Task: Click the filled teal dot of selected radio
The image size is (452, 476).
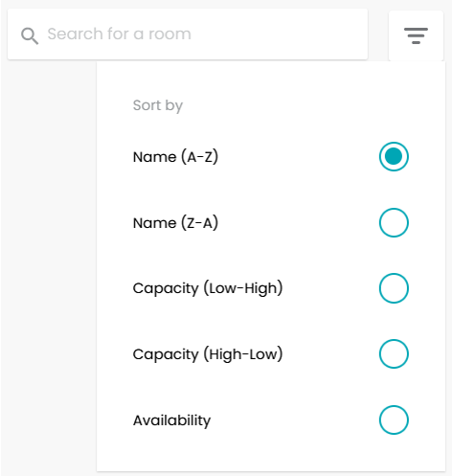Action: tap(394, 156)
